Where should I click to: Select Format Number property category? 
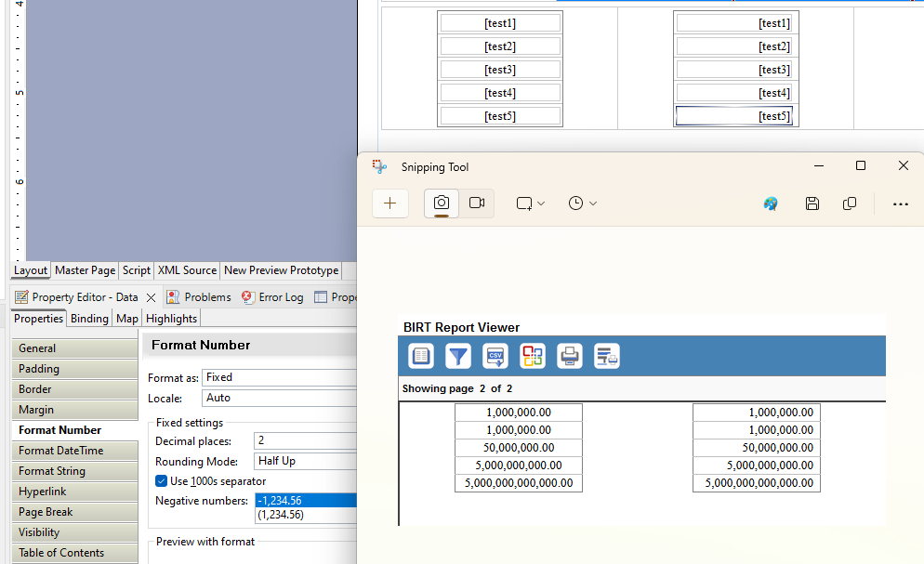coord(75,430)
